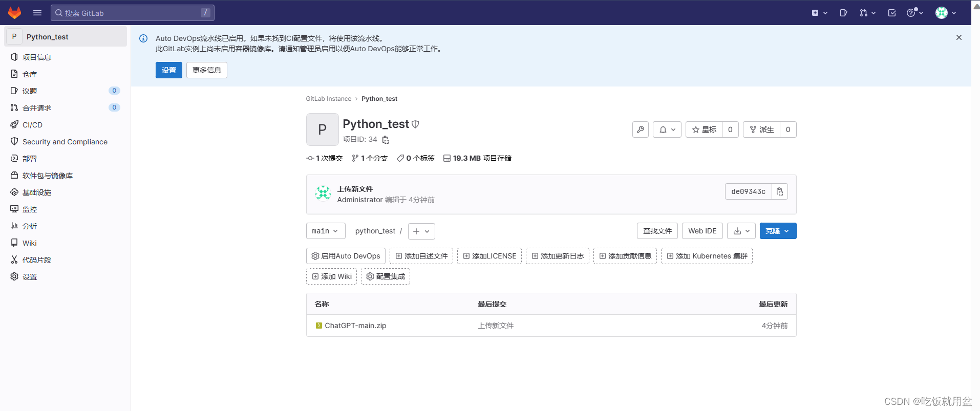Open 监控 in the sidebar
The width and height of the screenshot is (980, 411).
pyautogui.click(x=66, y=209)
